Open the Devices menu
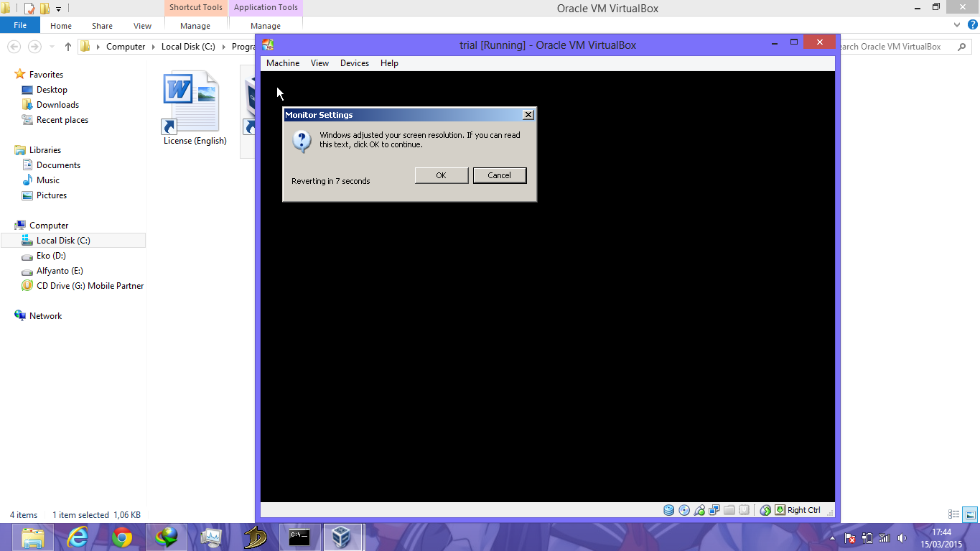Viewport: 980px width, 551px height. click(355, 63)
